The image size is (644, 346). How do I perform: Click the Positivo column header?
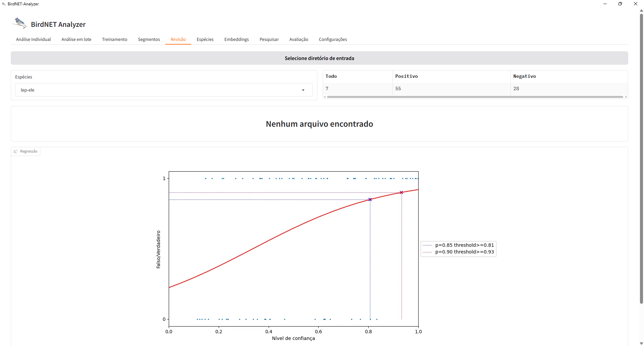coord(451,76)
